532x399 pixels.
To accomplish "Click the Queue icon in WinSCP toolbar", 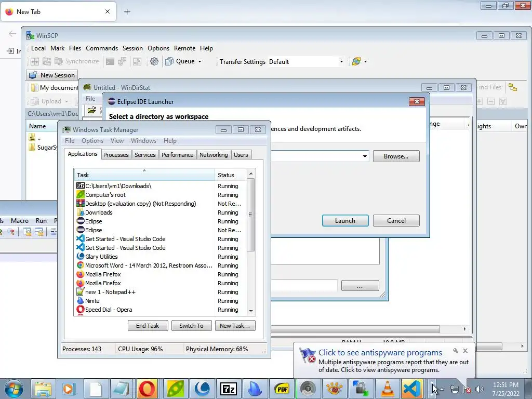I will point(169,61).
